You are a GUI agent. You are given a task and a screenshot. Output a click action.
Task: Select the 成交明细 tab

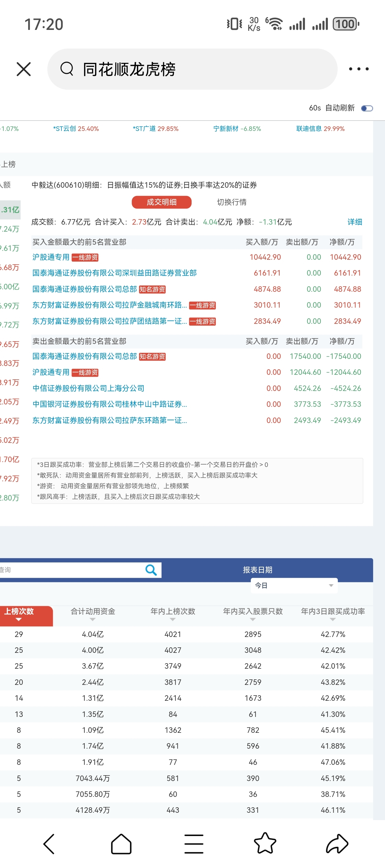click(x=162, y=202)
